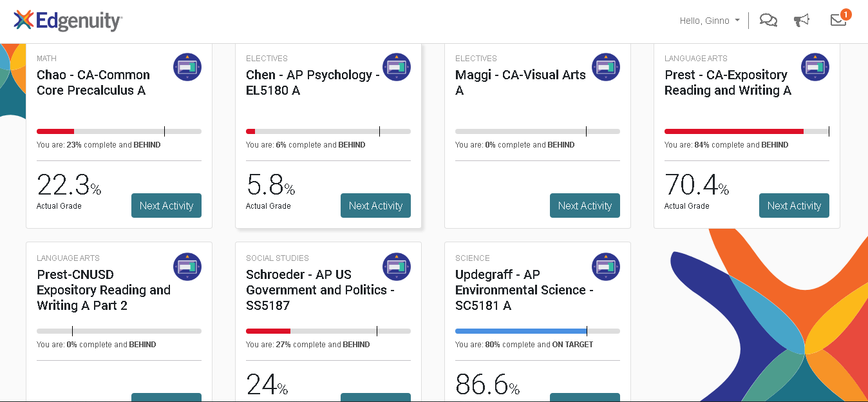Click the Expository Reading and Writing A progress bar
The image size is (868, 402).
coord(747,131)
